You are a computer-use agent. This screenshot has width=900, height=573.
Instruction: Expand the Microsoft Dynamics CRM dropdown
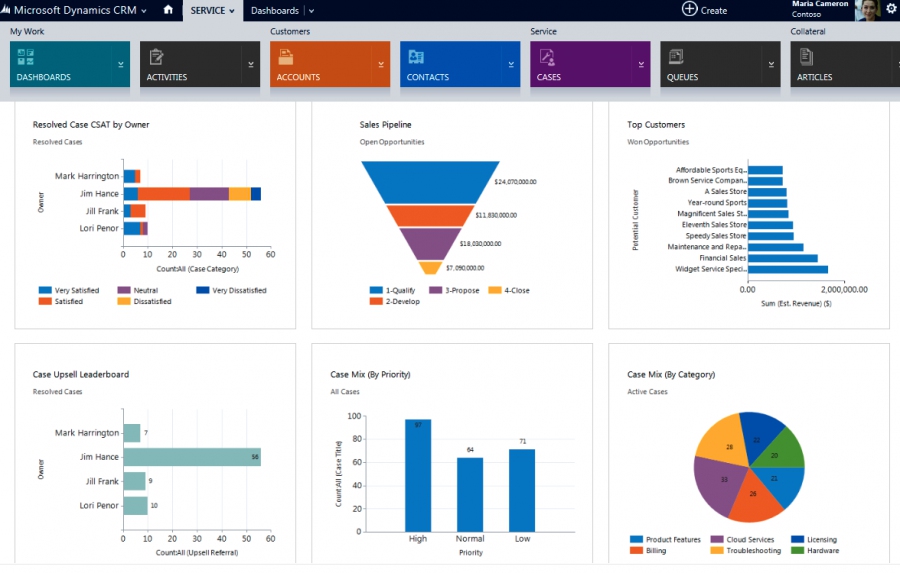tap(143, 11)
